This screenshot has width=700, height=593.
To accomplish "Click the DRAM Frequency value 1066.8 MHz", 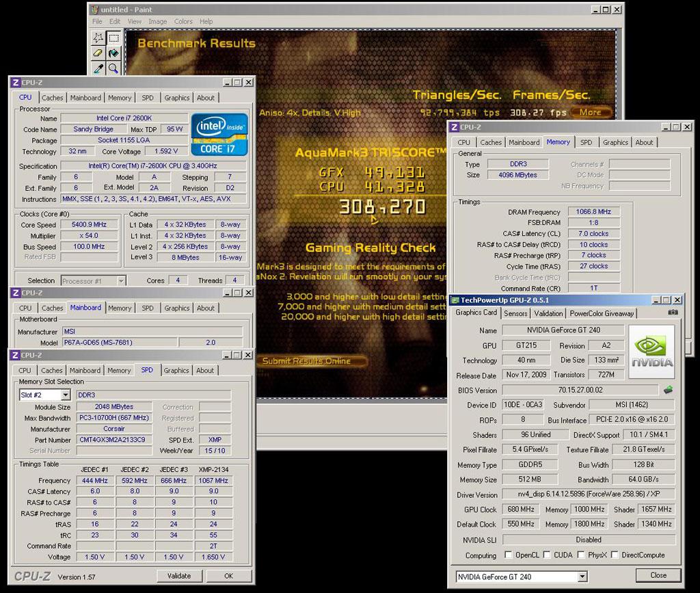I will pyautogui.click(x=593, y=211).
